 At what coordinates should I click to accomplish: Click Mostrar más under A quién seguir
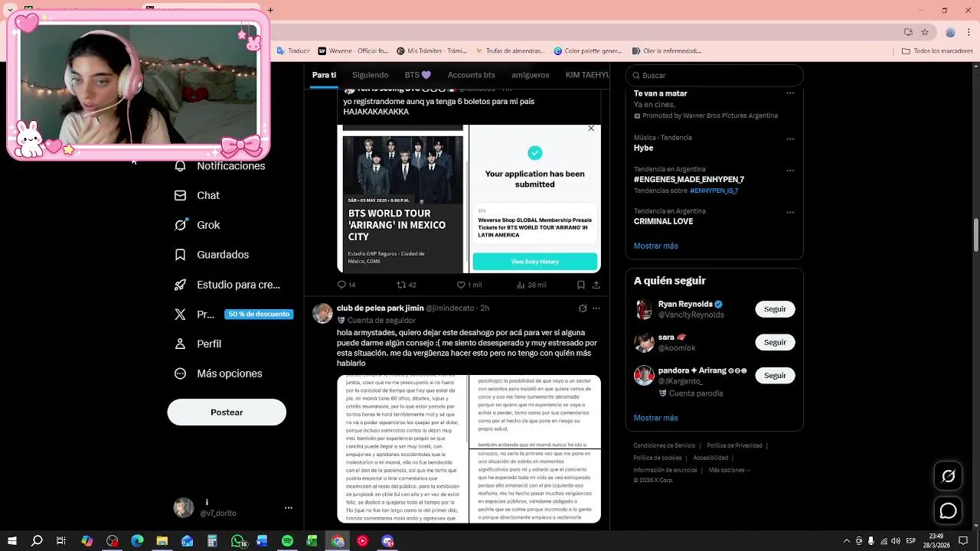[655, 418]
